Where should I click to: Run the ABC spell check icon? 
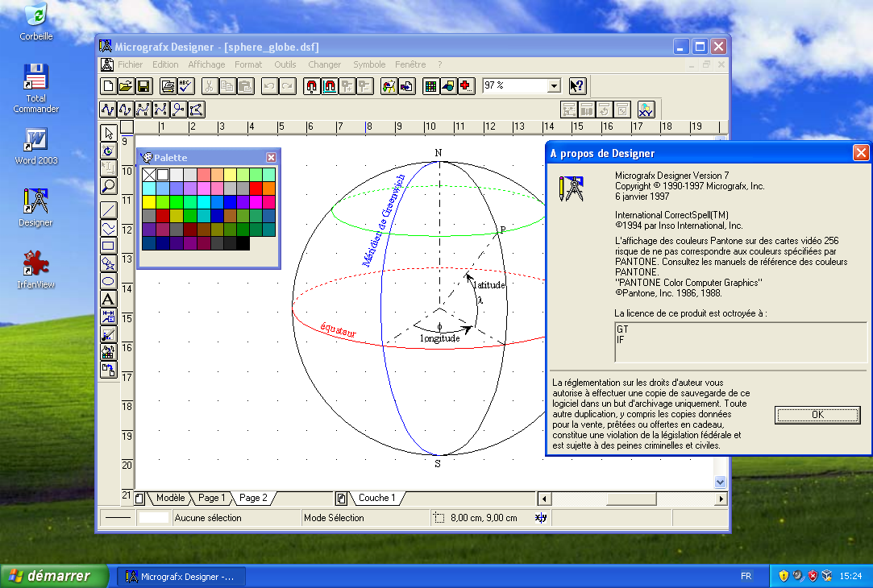(x=185, y=86)
